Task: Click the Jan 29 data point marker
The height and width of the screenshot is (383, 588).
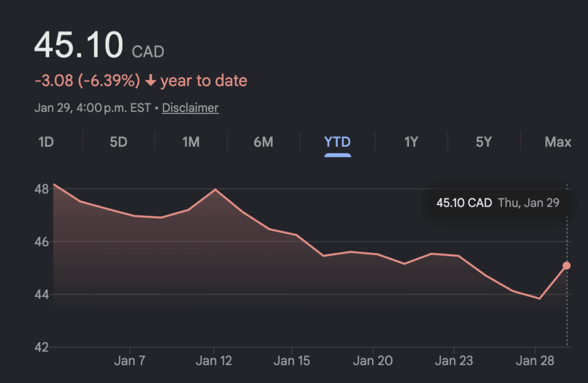Action: tap(567, 265)
